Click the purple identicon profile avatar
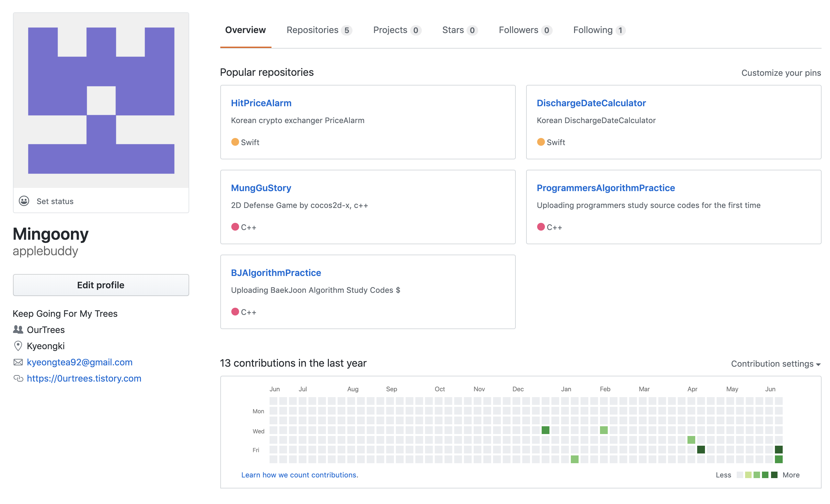The width and height of the screenshot is (830, 504). click(x=101, y=100)
